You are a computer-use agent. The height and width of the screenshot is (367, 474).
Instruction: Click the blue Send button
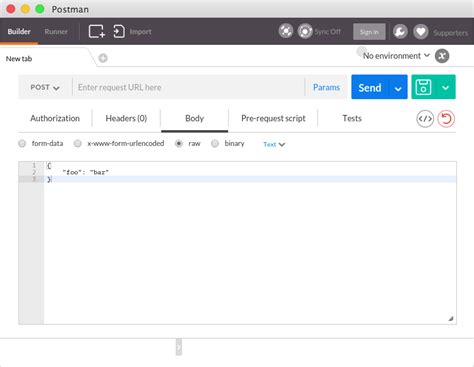pyautogui.click(x=370, y=87)
